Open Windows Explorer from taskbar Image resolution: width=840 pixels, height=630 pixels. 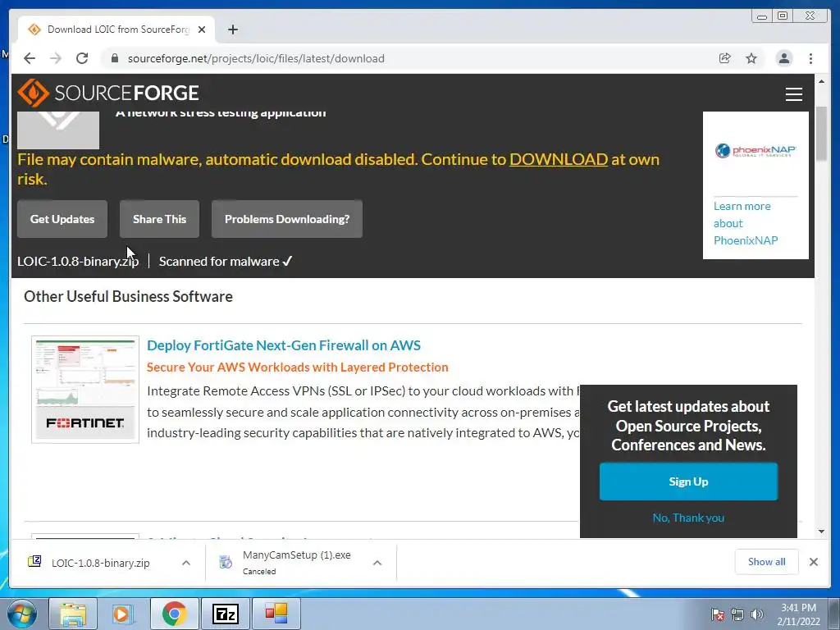coord(73,614)
